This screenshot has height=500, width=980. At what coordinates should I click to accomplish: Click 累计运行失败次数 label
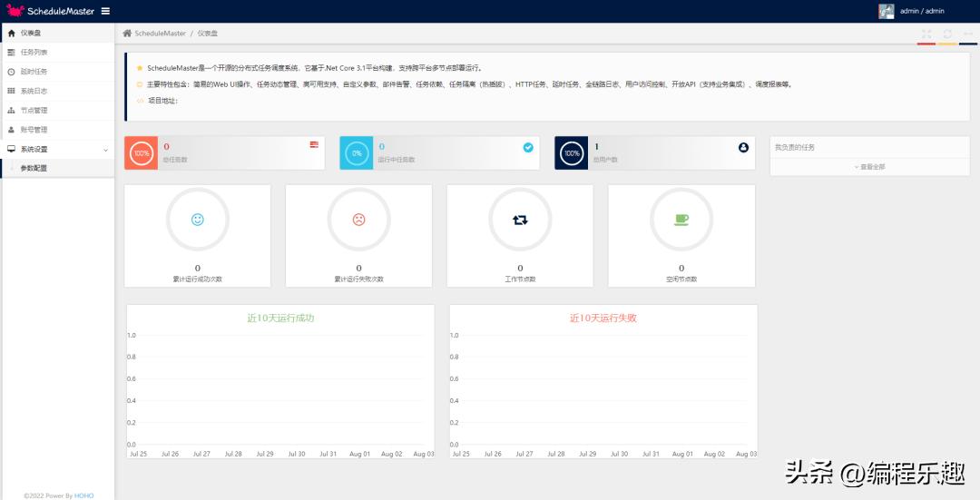pos(358,279)
